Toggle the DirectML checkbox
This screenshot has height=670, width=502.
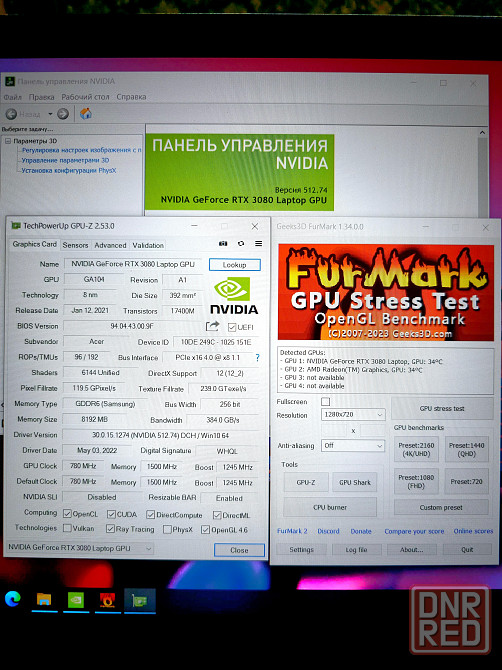[x=217, y=515]
